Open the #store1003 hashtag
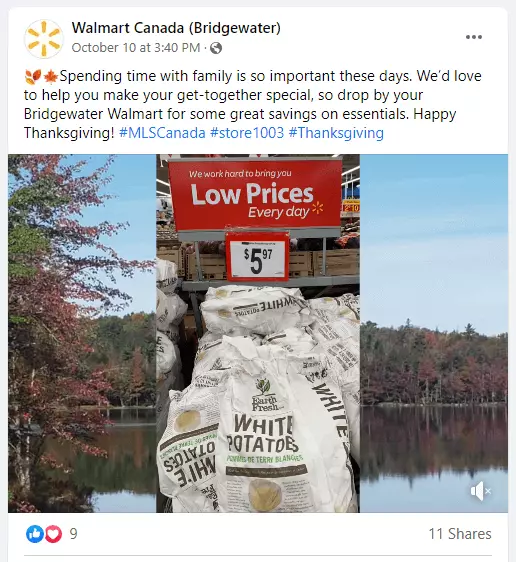 click(247, 133)
